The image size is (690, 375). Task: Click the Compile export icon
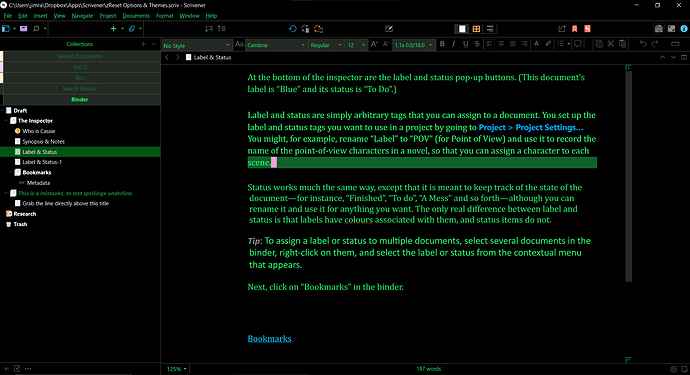coord(562,29)
